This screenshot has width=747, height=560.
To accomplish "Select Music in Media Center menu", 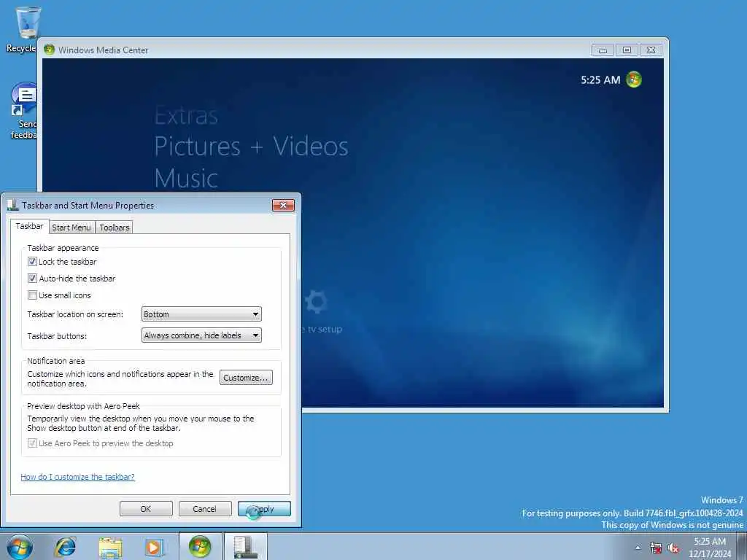I will [x=186, y=179].
